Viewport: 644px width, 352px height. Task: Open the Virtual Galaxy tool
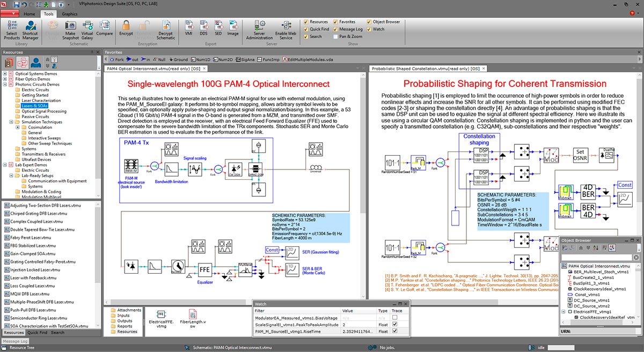87,27
